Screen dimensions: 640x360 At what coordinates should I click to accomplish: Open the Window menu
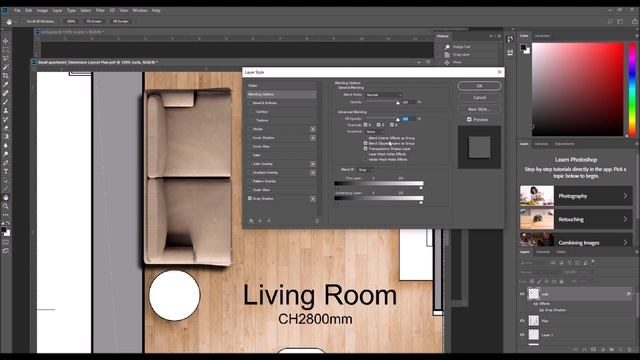pyautogui.click(x=140, y=10)
